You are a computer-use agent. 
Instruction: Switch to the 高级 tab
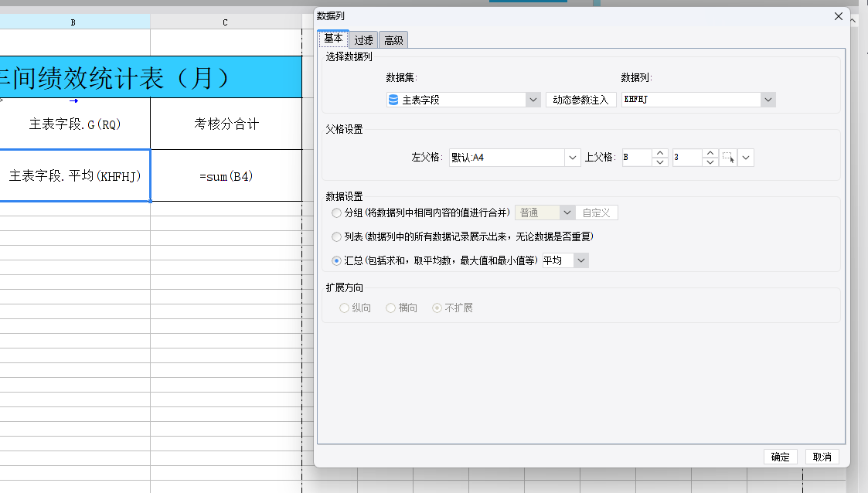pyautogui.click(x=393, y=40)
